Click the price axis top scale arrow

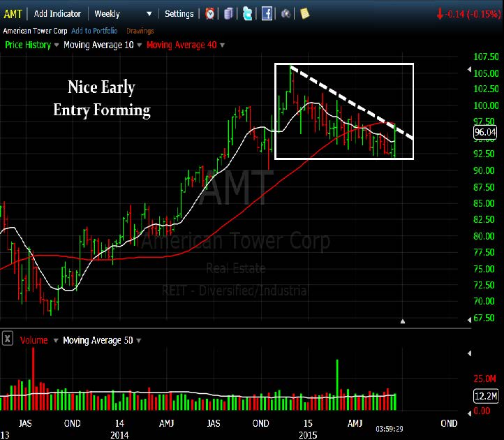[469, 69]
